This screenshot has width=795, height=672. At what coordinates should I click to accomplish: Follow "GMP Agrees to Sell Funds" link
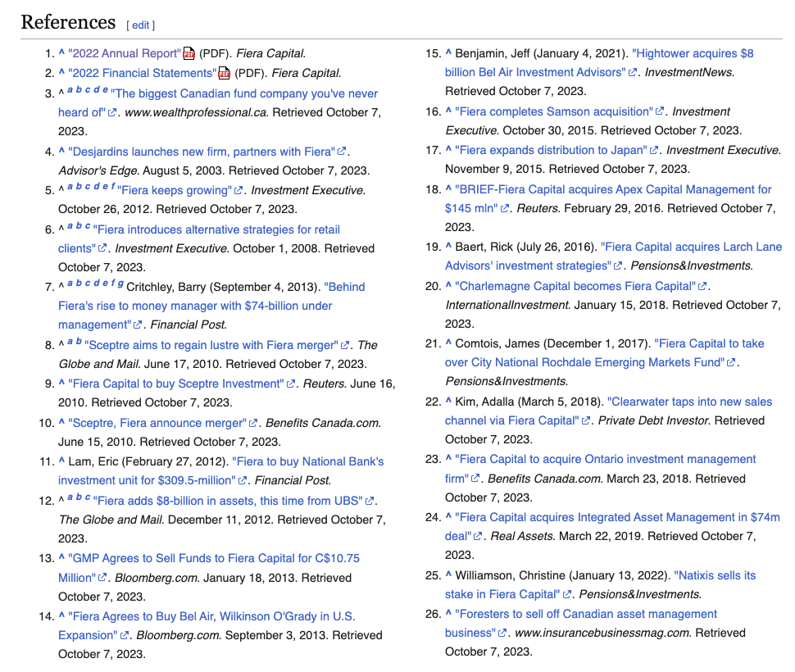click(213, 559)
